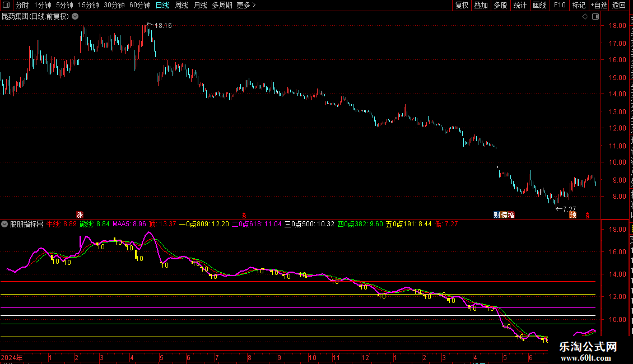Viewport: 633px width, 364px height.
Task: Click the 熊线: 8.84 value
Action: click(x=95, y=224)
